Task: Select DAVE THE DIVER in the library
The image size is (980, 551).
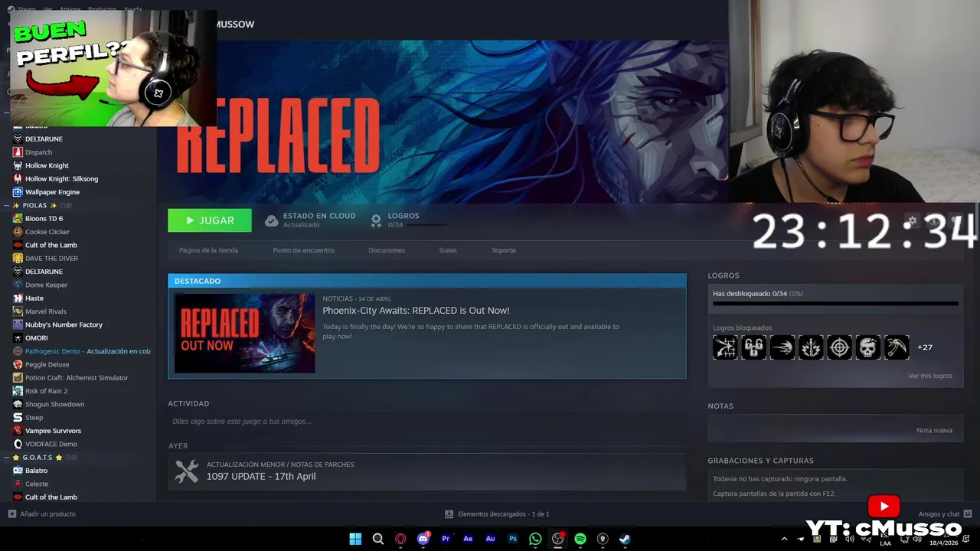Action: click(x=51, y=258)
